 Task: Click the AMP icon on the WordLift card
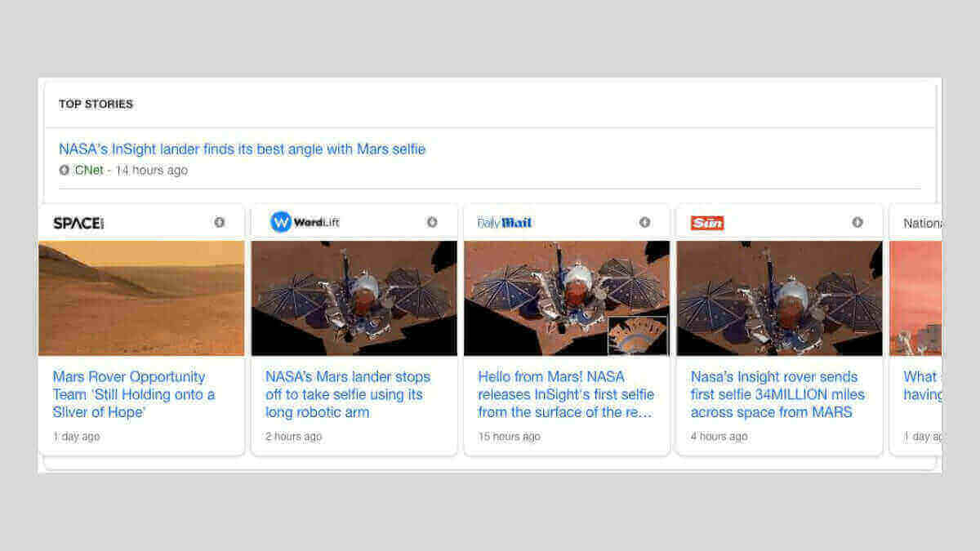[432, 222]
